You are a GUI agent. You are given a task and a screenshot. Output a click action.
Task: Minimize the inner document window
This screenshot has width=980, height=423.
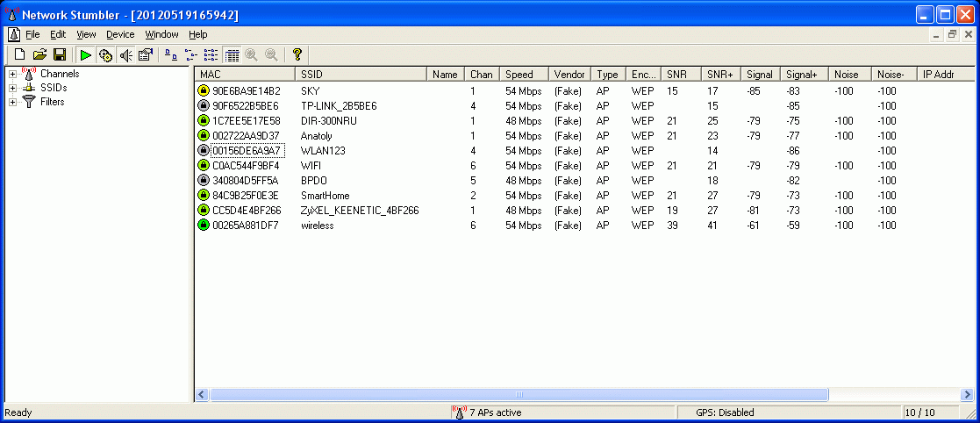coord(936,35)
